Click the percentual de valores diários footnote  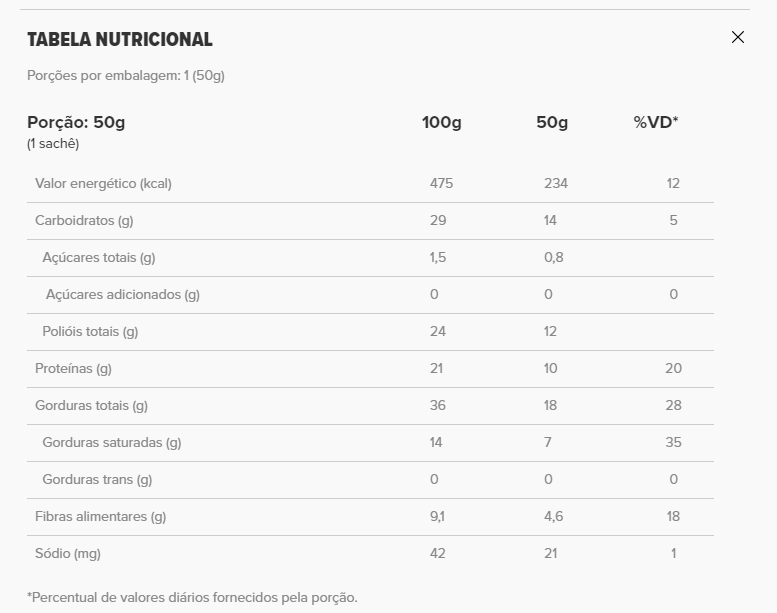tap(192, 597)
